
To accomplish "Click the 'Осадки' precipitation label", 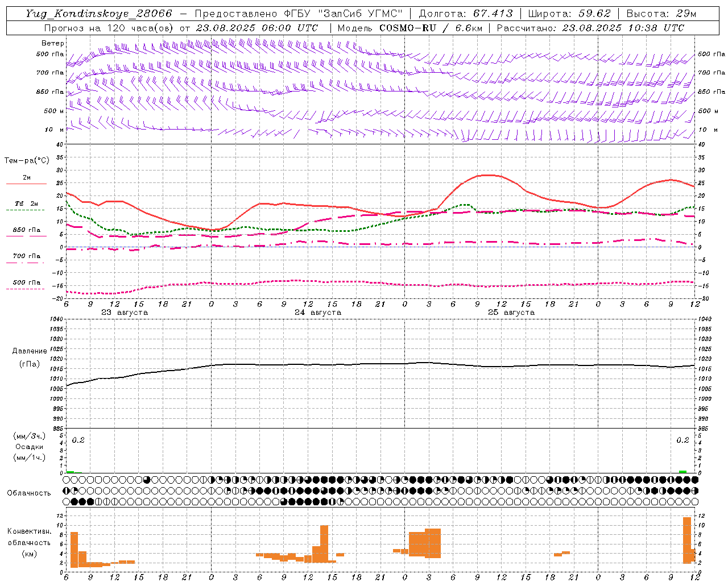I will 30,447.
